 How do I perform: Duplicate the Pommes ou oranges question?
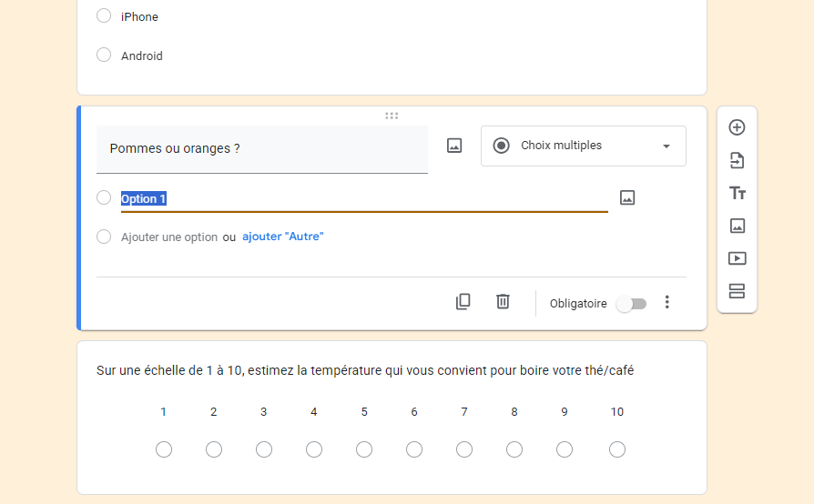463,302
